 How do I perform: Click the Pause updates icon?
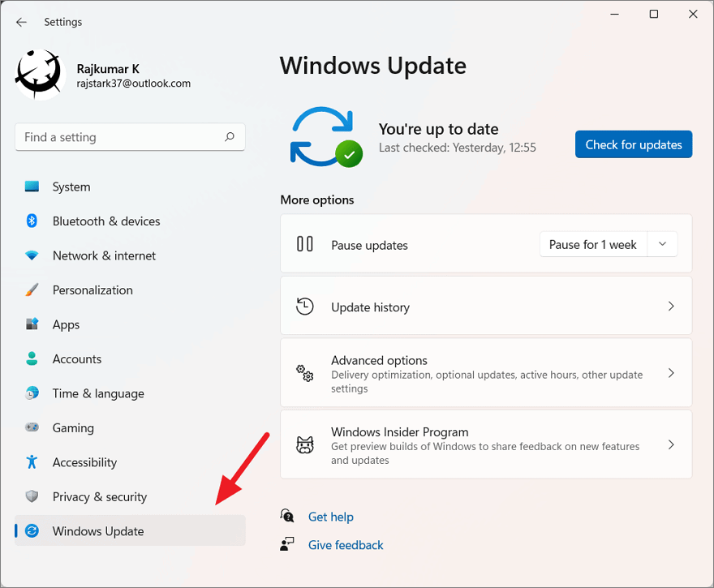[304, 244]
